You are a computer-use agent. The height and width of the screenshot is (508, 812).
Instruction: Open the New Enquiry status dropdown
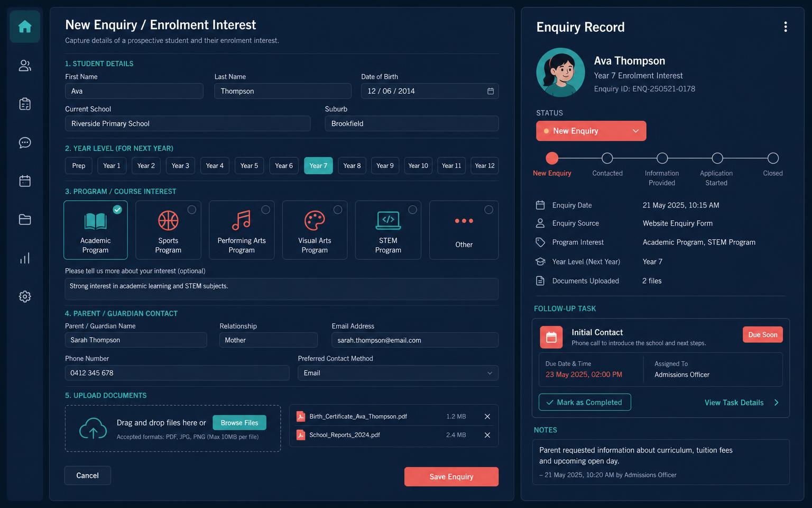click(591, 131)
